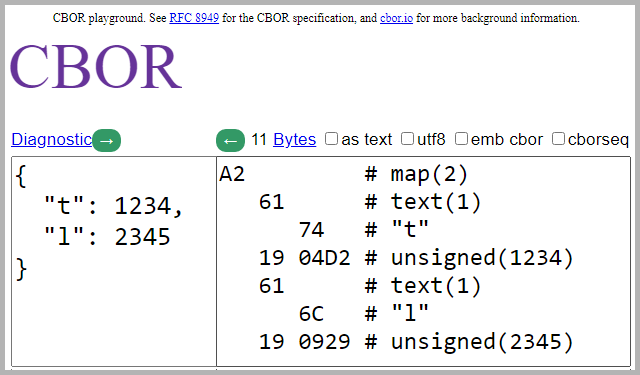Image resolution: width=640 pixels, height=375 pixels.
Task: Tick the cborseq checkbox
Action: (x=558, y=139)
